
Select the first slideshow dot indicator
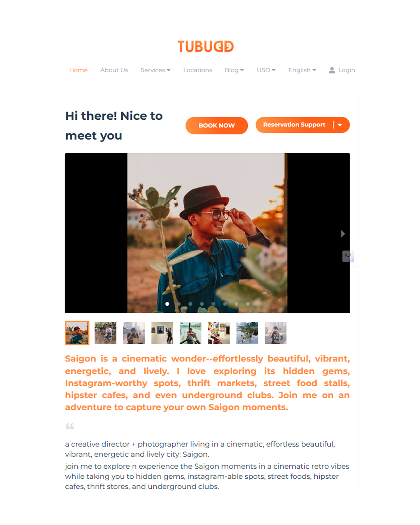pos(167,304)
